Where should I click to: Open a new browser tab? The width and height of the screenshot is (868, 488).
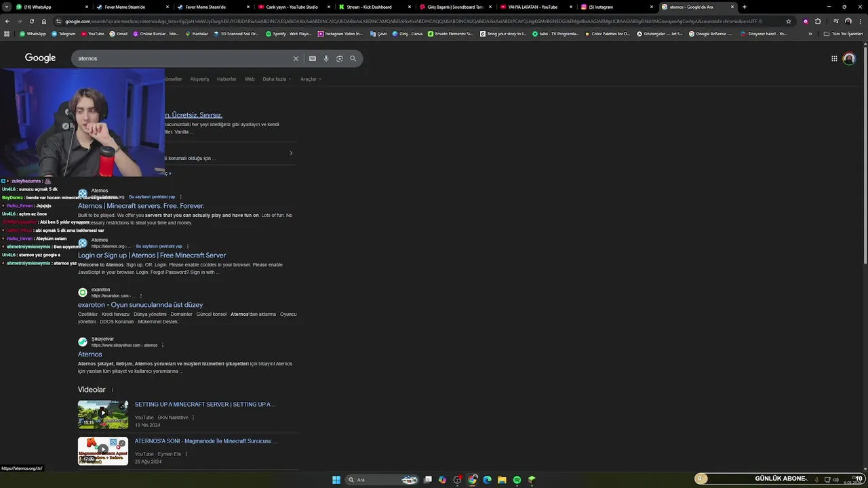(x=745, y=7)
